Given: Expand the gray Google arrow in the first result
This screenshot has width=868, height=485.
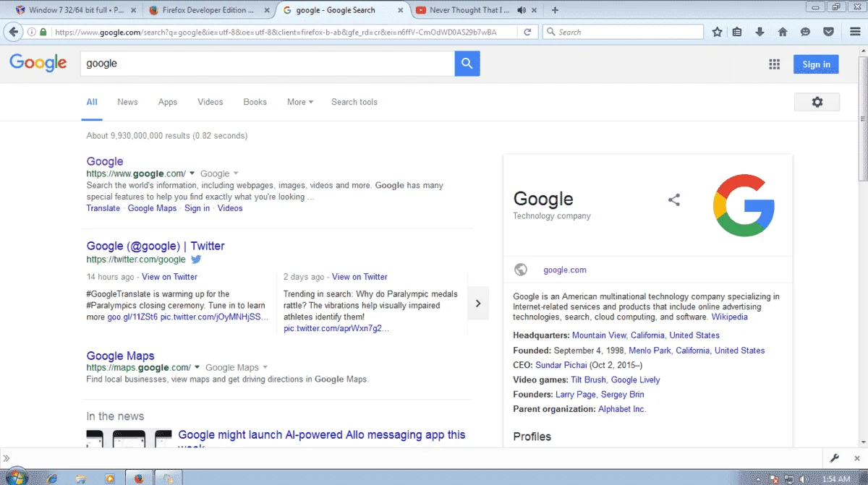Looking at the screenshot, I should 236,173.
